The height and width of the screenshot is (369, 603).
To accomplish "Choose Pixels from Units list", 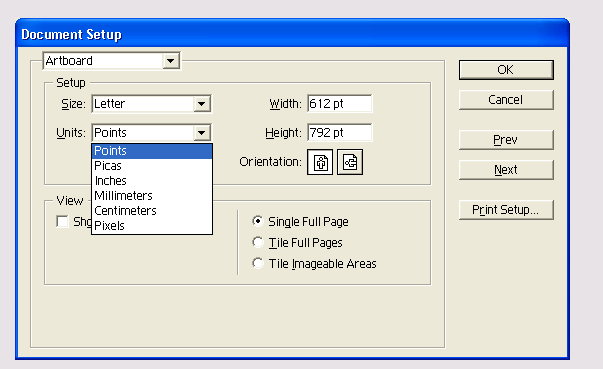I will tap(152, 226).
